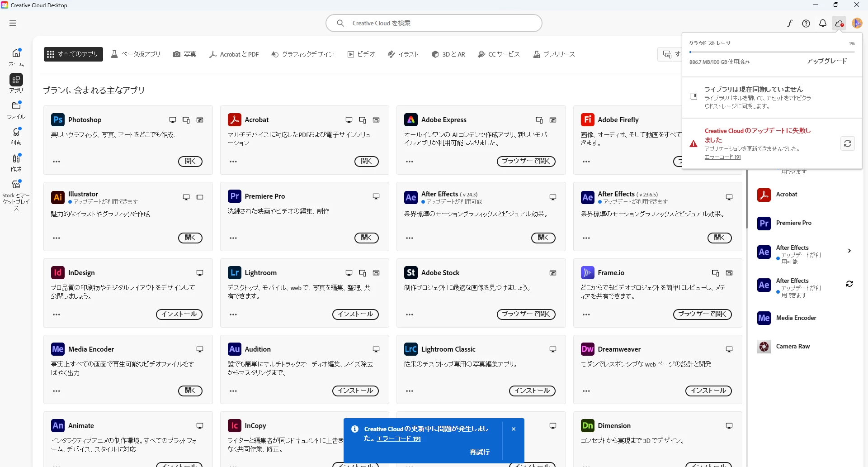The height and width of the screenshot is (467, 868).
Task: Install Lightroom Classic with インストール button
Action: coord(533,391)
